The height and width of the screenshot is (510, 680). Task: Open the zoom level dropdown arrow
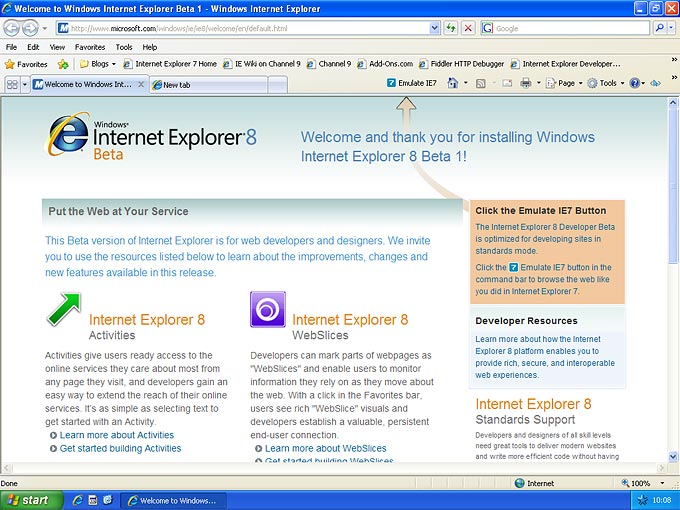(x=662, y=483)
